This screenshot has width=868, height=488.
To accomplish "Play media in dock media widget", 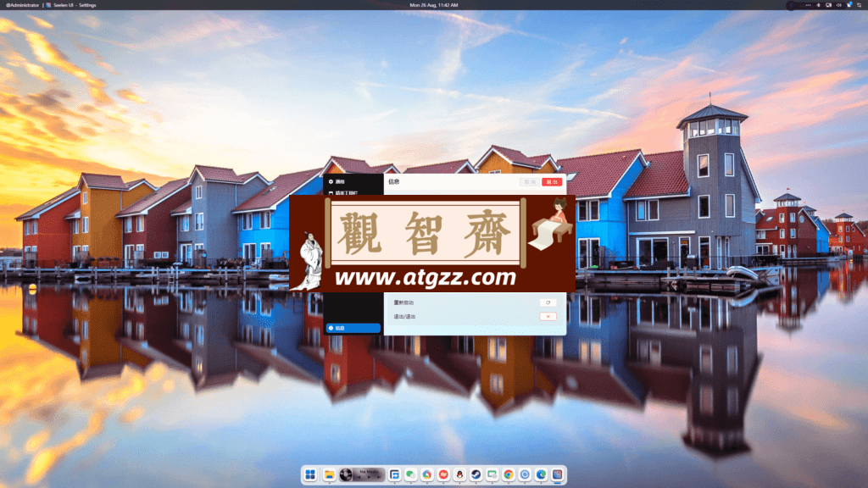I will click(370, 477).
